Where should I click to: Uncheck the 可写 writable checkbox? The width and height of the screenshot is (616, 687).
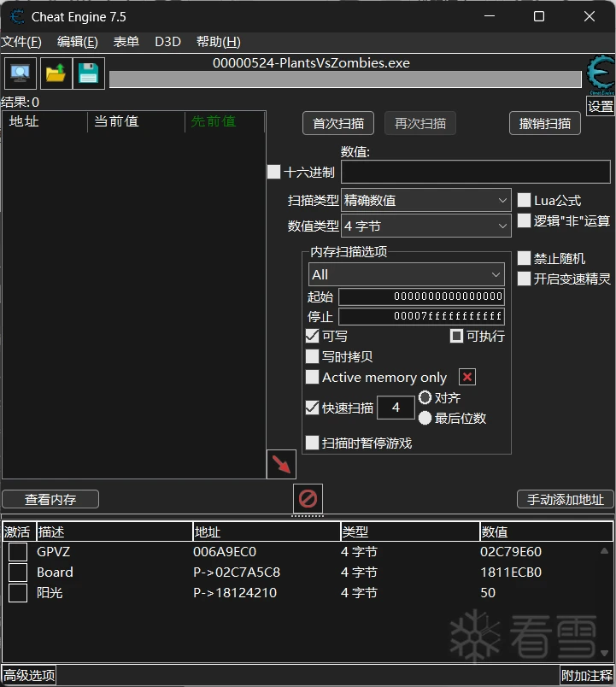(312, 336)
